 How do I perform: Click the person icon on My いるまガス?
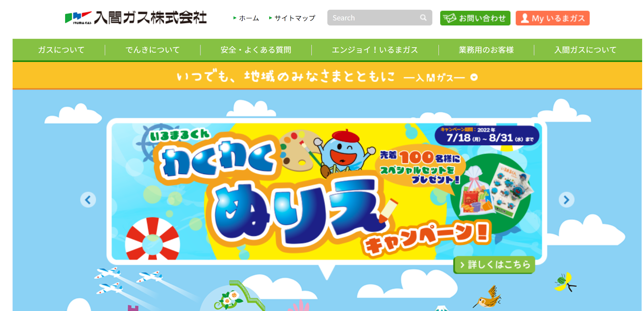(524, 19)
